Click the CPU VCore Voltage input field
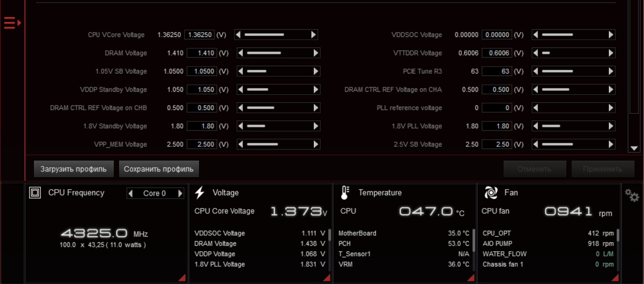The height and width of the screenshot is (284, 644). pyautogui.click(x=200, y=35)
